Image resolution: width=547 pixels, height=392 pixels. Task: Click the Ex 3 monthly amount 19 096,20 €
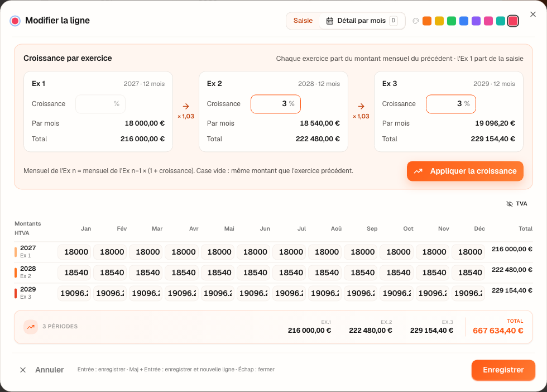point(495,123)
